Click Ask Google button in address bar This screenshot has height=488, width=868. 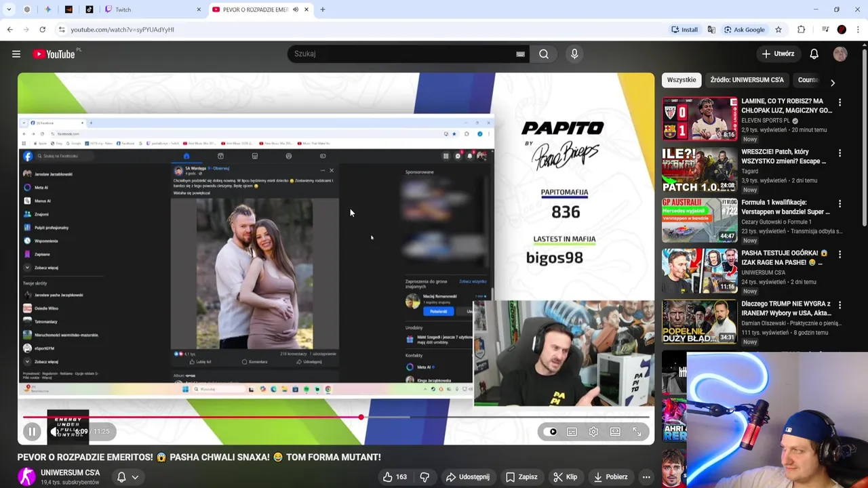[x=744, y=30]
